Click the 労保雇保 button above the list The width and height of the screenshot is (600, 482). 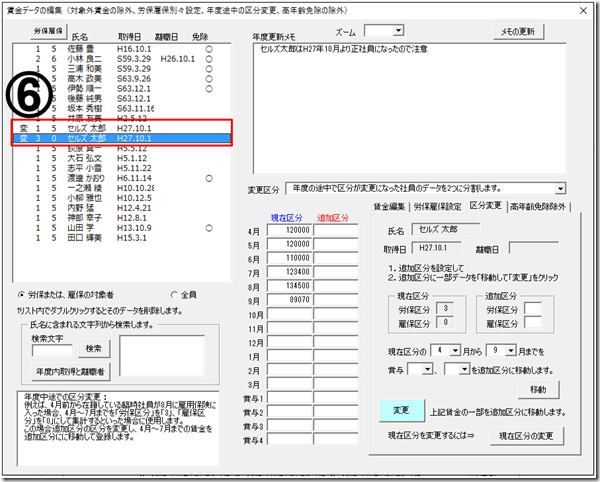point(49,31)
